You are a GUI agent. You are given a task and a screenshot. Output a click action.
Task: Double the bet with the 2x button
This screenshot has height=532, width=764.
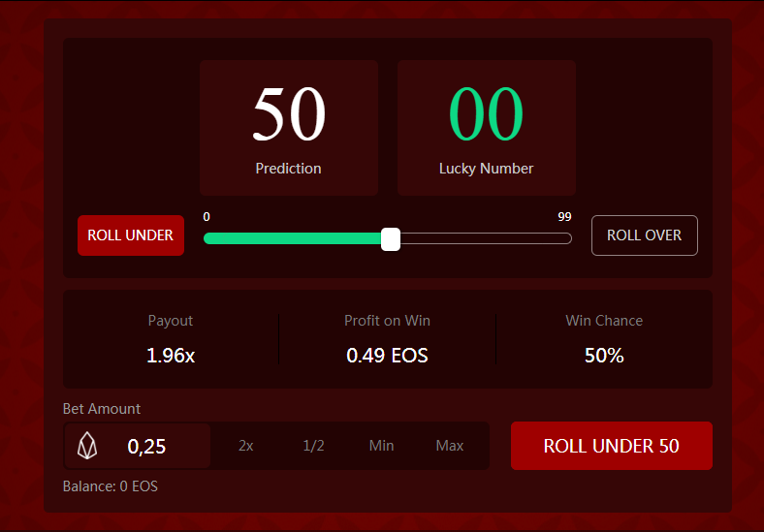(246, 446)
